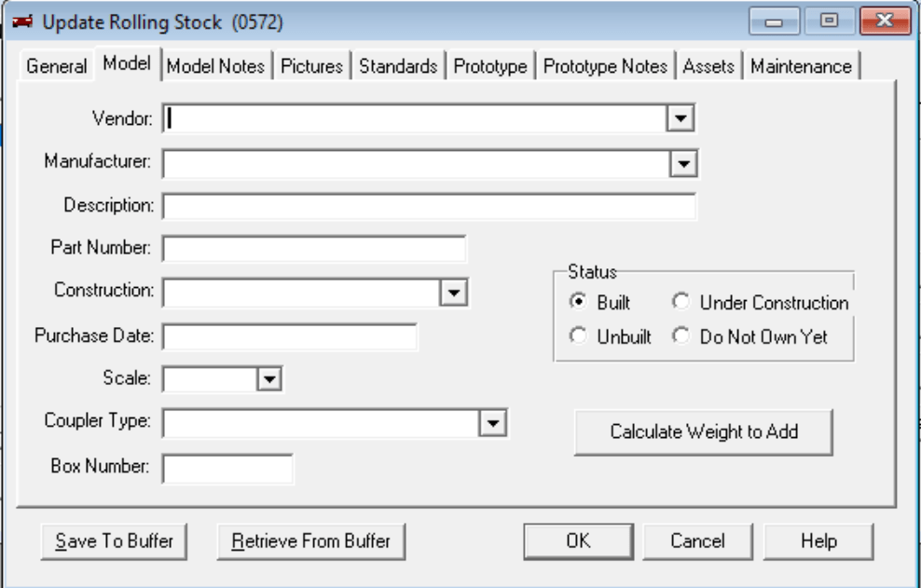Open the Scale dropdown
The image size is (921, 588).
tap(268, 378)
